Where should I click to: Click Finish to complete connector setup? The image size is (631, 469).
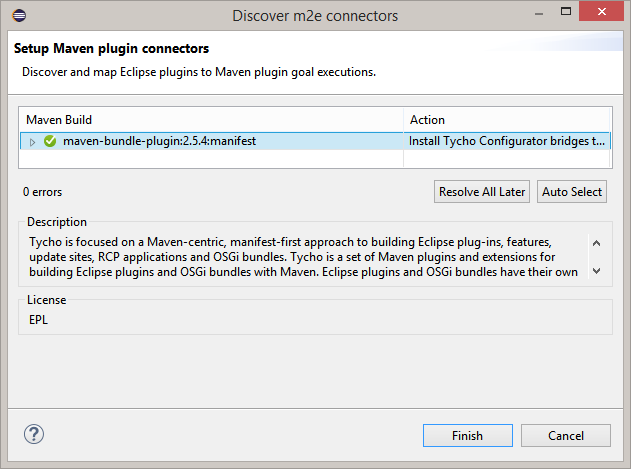pos(468,436)
